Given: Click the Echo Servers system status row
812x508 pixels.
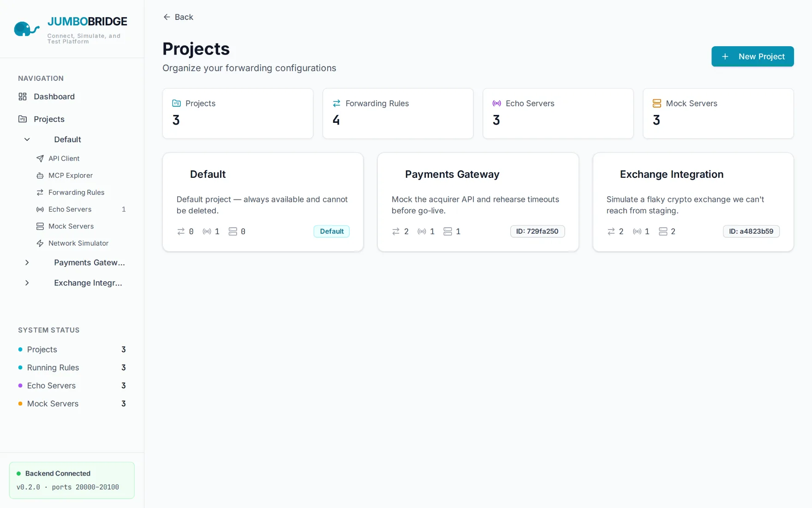Looking at the screenshot, I should 72,386.
